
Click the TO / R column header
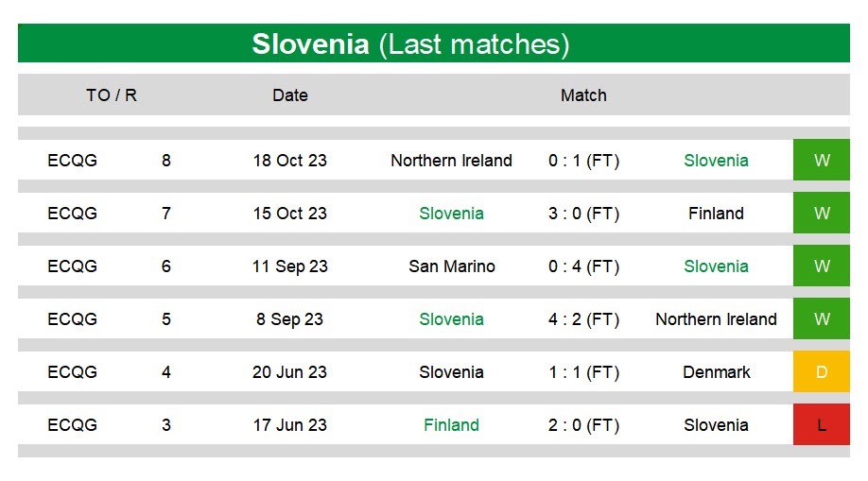tap(112, 95)
